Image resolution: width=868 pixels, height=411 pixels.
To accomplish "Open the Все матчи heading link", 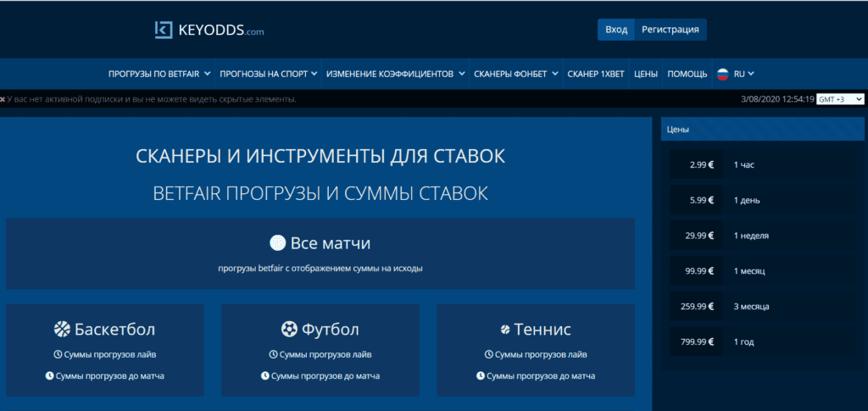I will pos(331,243).
